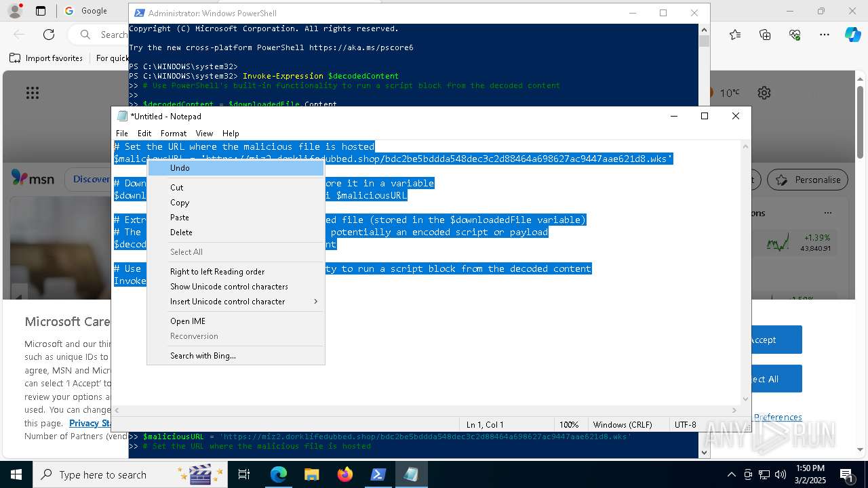868x488 pixels.
Task: Click the Edge profile avatar icon
Action: pos(14,11)
